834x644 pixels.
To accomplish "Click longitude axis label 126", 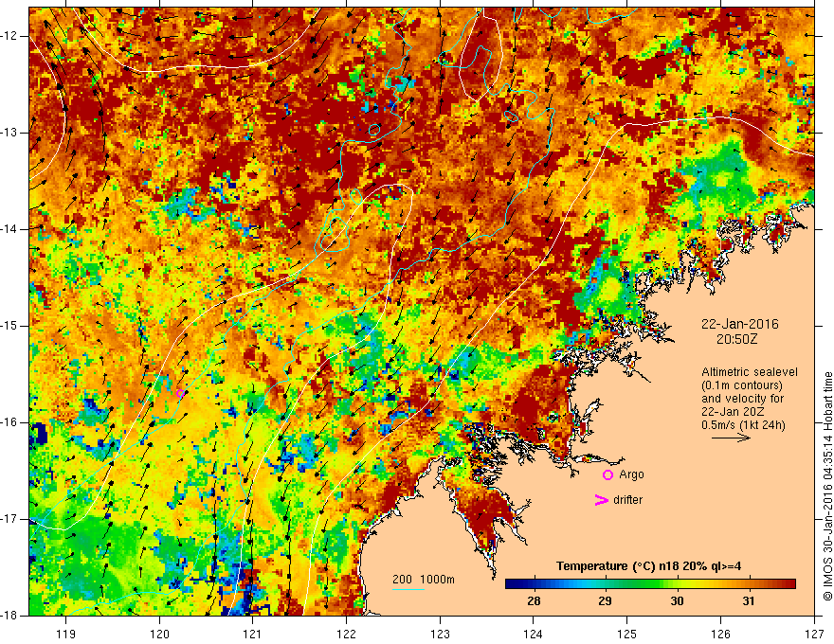I will point(720,634).
